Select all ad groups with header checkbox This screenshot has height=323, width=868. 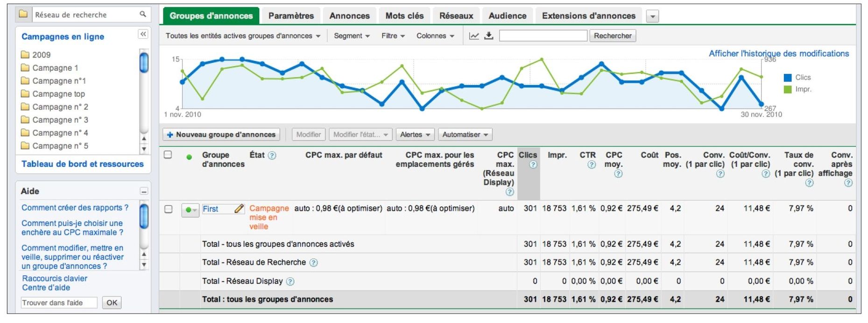(168, 155)
